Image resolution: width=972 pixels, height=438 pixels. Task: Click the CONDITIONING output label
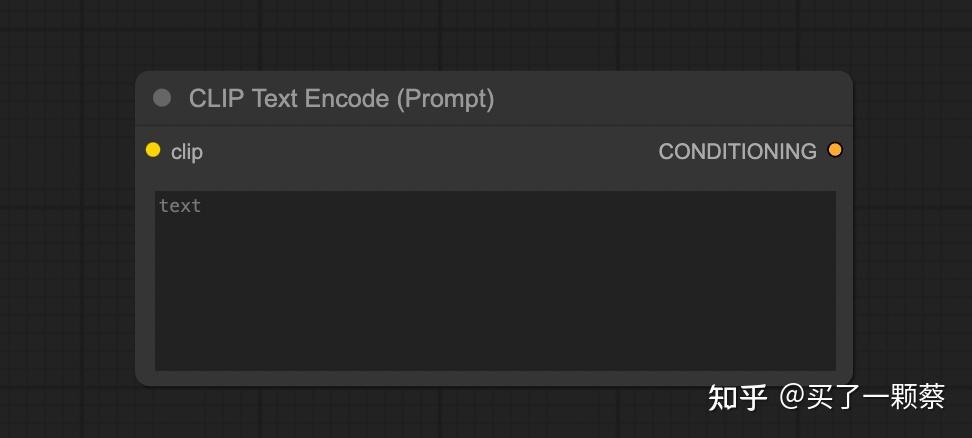[x=737, y=152]
